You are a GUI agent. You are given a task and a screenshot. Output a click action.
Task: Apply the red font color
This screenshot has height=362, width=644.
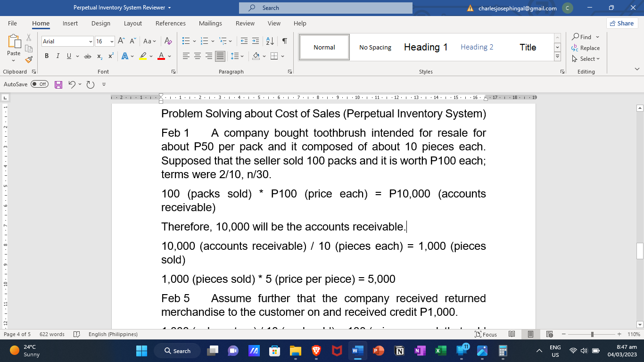click(161, 56)
